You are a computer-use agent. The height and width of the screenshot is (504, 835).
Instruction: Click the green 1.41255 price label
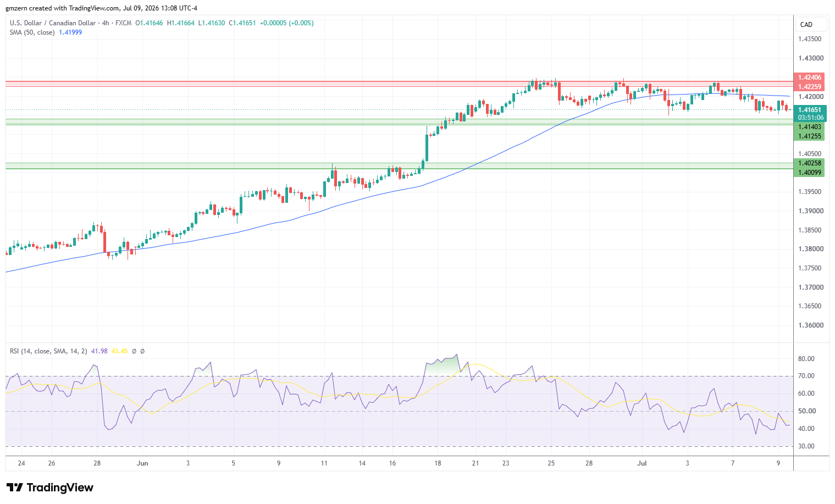pyautogui.click(x=809, y=136)
